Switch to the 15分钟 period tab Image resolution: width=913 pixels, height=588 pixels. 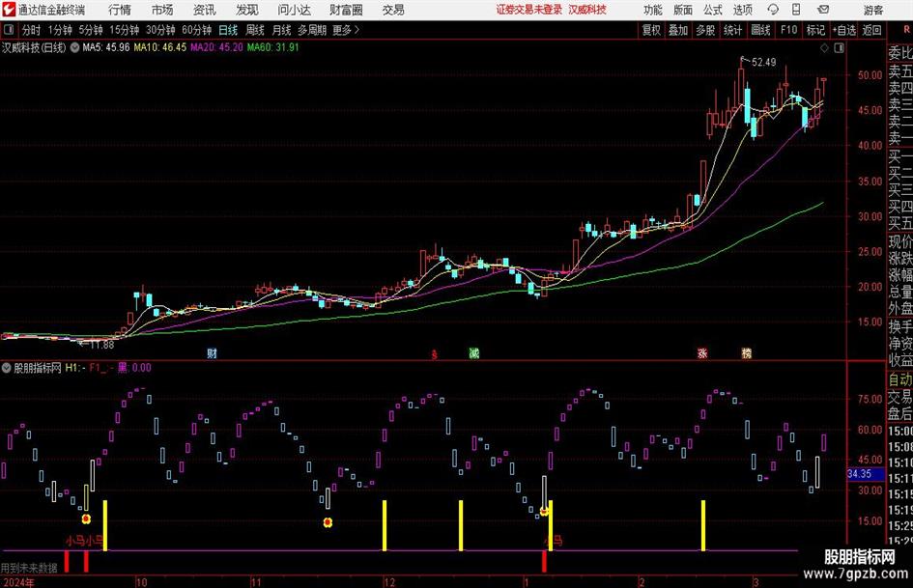click(125, 30)
